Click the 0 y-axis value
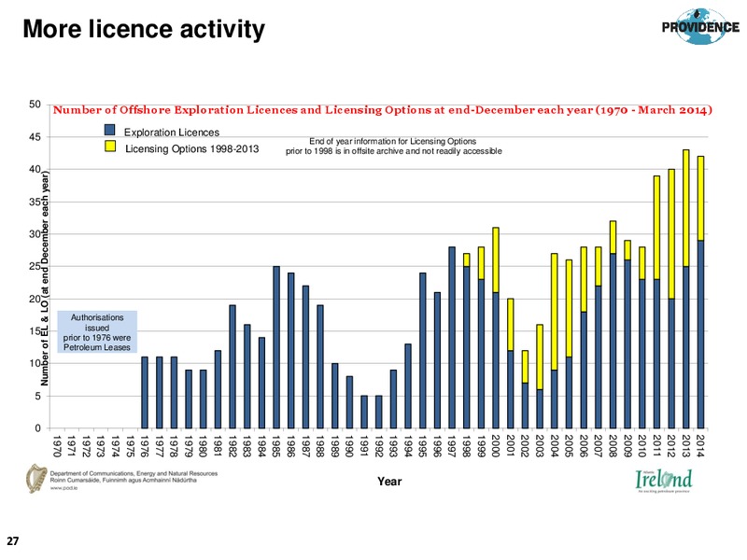 point(38,428)
